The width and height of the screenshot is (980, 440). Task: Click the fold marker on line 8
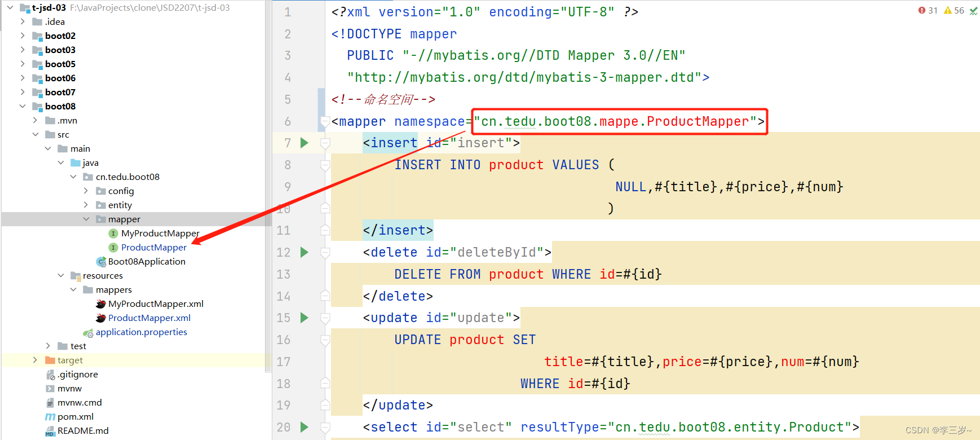(x=325, y=165)
